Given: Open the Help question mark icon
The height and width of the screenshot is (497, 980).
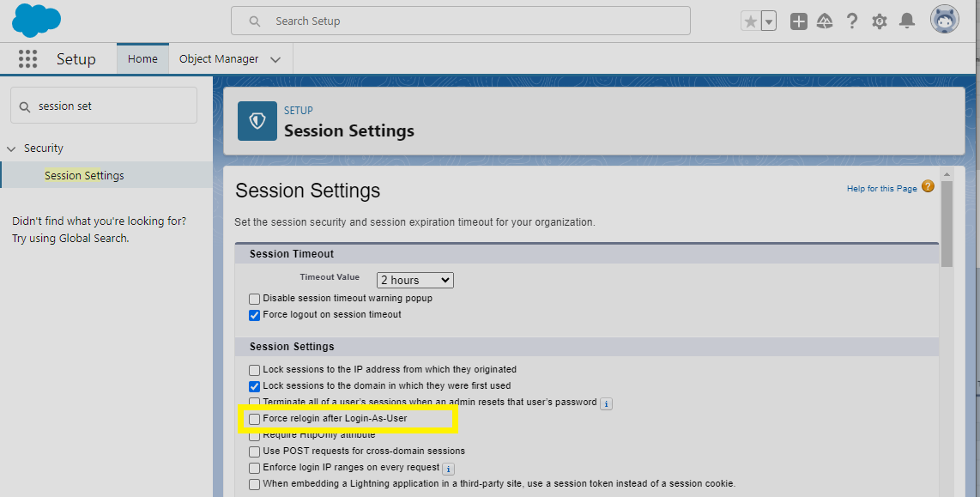Looking at the screenshot, I should click(851, 21).
